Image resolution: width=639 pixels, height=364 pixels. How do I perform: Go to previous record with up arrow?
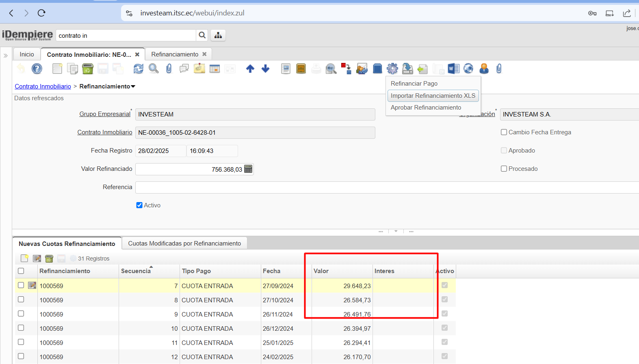[250, 69]
